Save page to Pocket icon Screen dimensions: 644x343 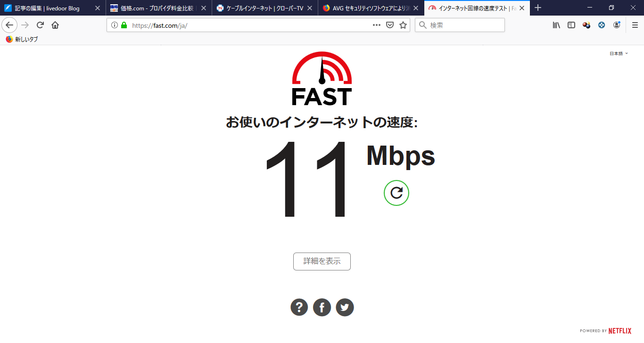coord(390,25)
